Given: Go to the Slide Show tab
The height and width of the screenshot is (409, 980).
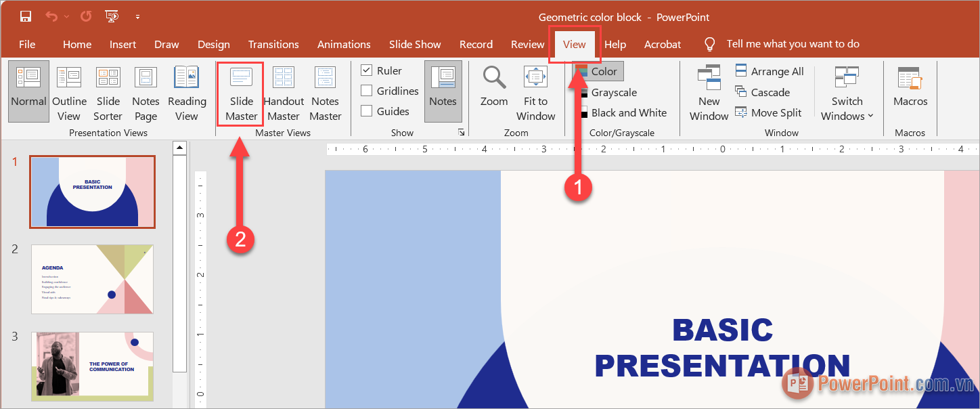Looking at the screenshot, I should pos(415,45).
